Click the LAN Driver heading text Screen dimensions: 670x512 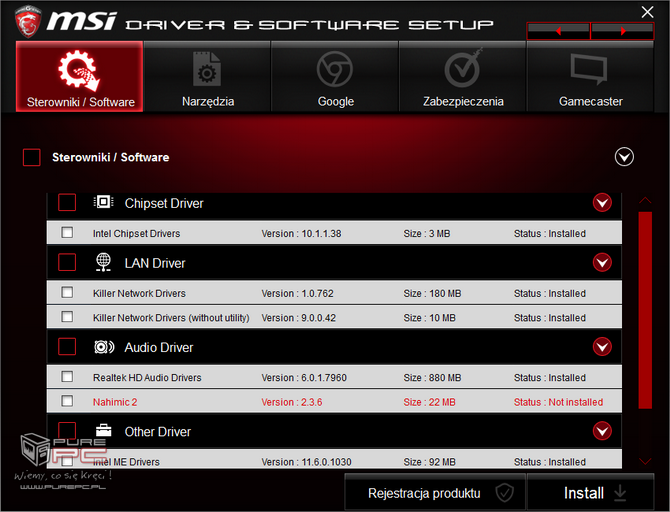click(155, 263)
